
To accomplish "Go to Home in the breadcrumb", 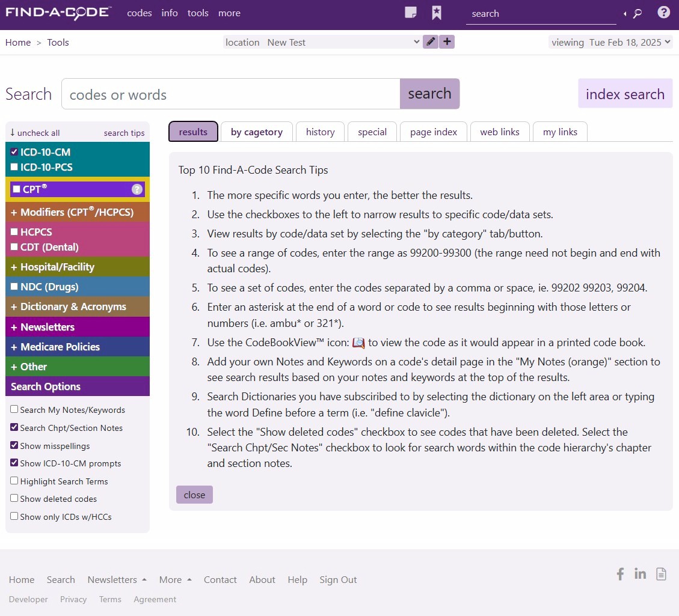I will click(18, 43).
